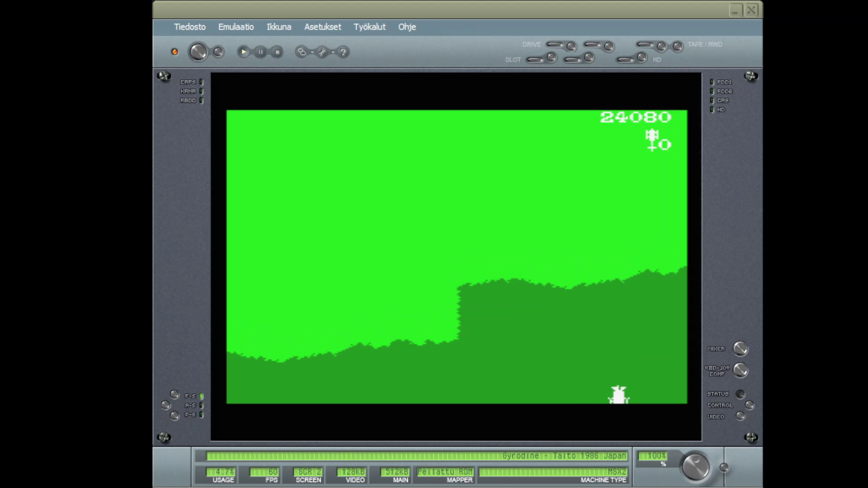Click the small knob next to the power knob

click(218, 52)
